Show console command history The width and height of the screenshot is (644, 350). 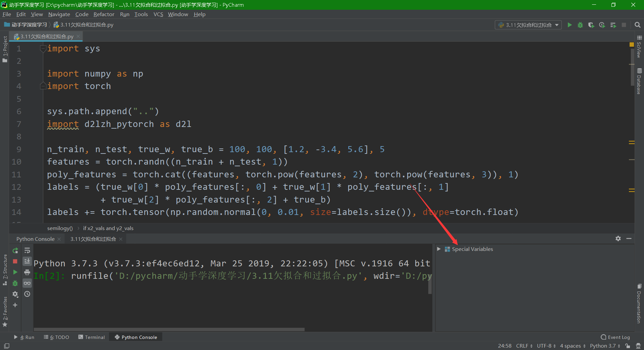pos(27,295)
